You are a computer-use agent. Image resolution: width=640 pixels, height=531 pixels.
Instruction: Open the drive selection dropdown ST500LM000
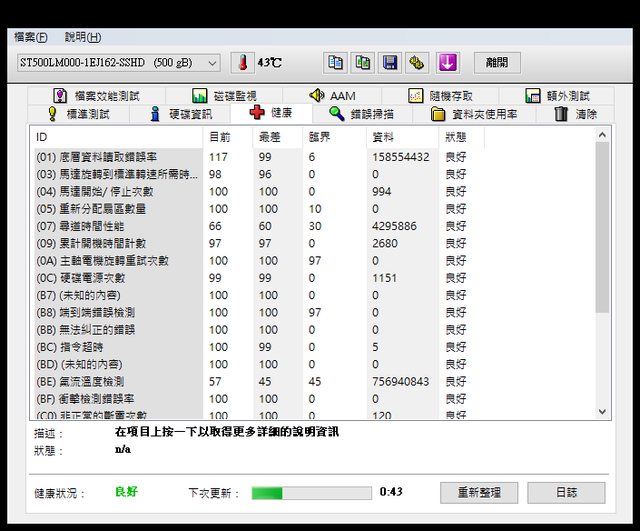tap(118, 63)
